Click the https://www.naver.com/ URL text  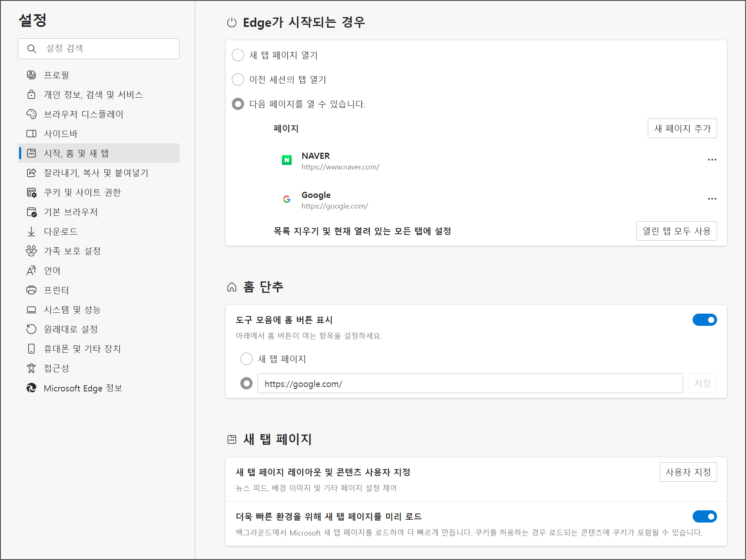tap(340, 167)
